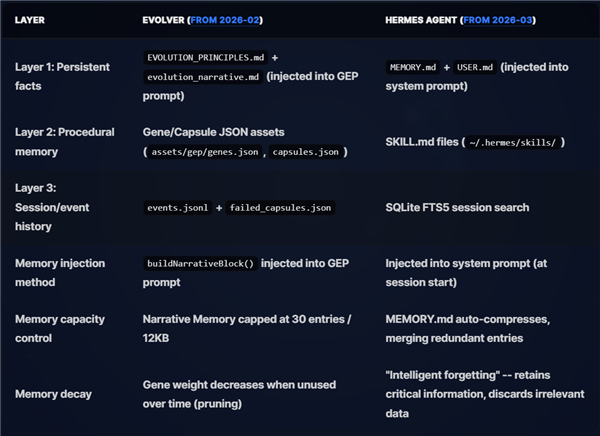Select the MEMORY.md code chip
The image size is (600, 436).
point(413,68)
